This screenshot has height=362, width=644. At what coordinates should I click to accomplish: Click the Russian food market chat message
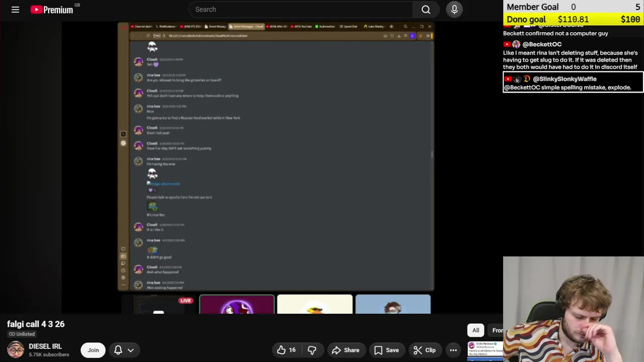193,118
